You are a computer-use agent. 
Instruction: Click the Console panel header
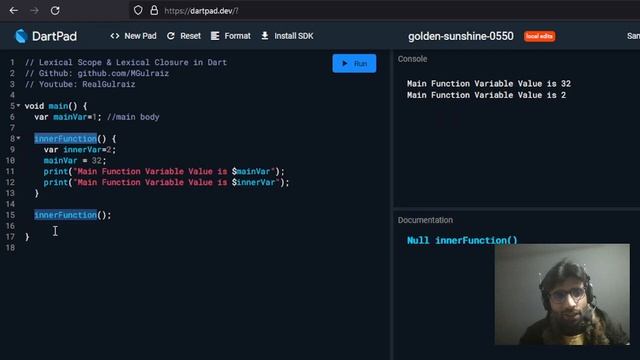412,59
